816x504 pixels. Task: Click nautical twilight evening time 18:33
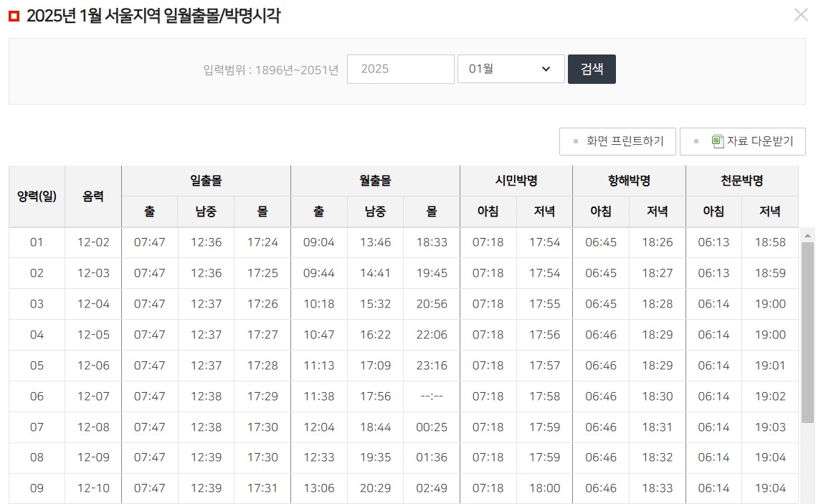pyautogui.click(x=658, y=488)
